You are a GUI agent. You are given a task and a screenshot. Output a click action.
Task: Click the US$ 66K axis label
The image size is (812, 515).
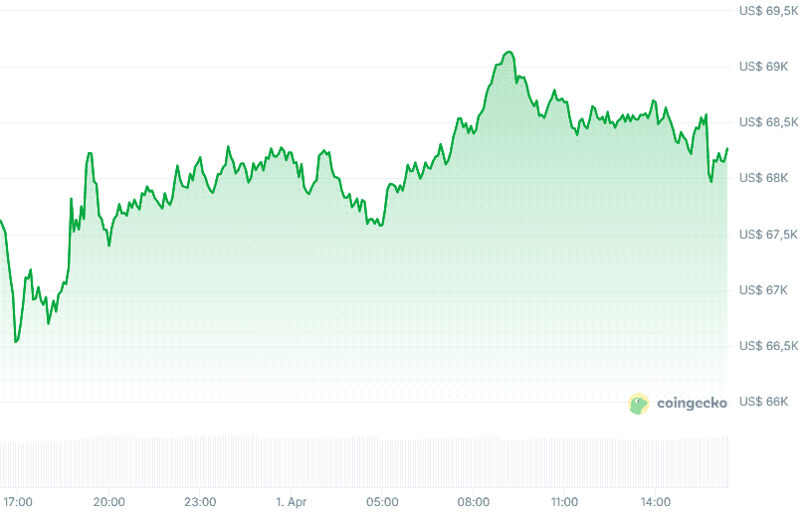(x=763, y=402)
